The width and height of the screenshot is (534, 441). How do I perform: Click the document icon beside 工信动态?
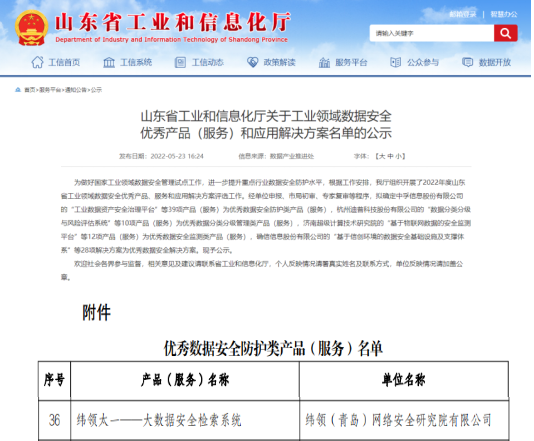[x=180, y=62]
